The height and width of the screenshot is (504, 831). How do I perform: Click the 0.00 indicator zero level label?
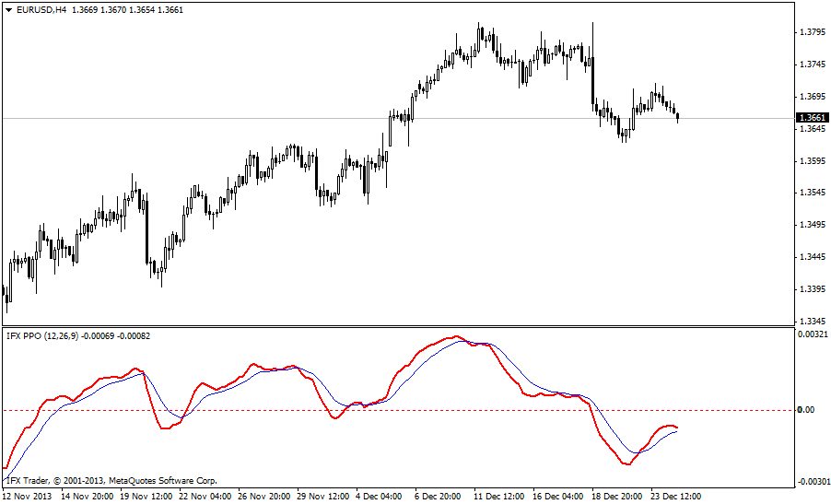[807, 410]
